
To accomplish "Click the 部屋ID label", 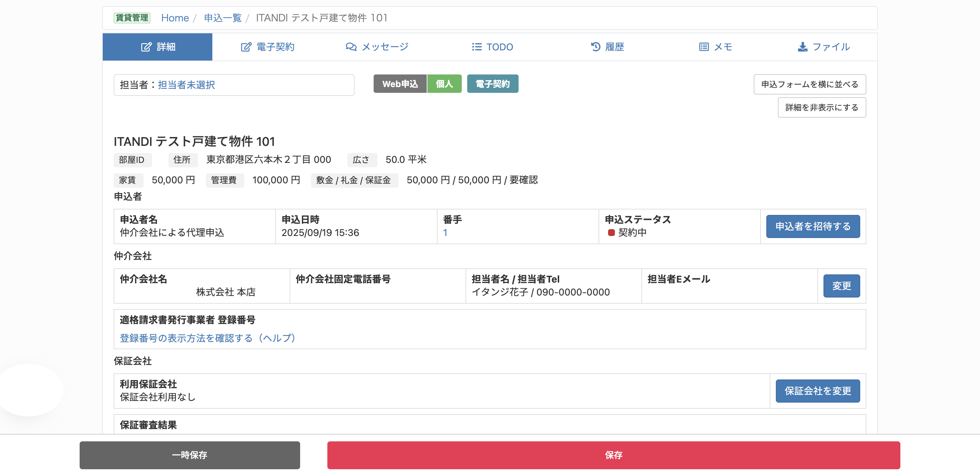I will [x=132, y=160].
